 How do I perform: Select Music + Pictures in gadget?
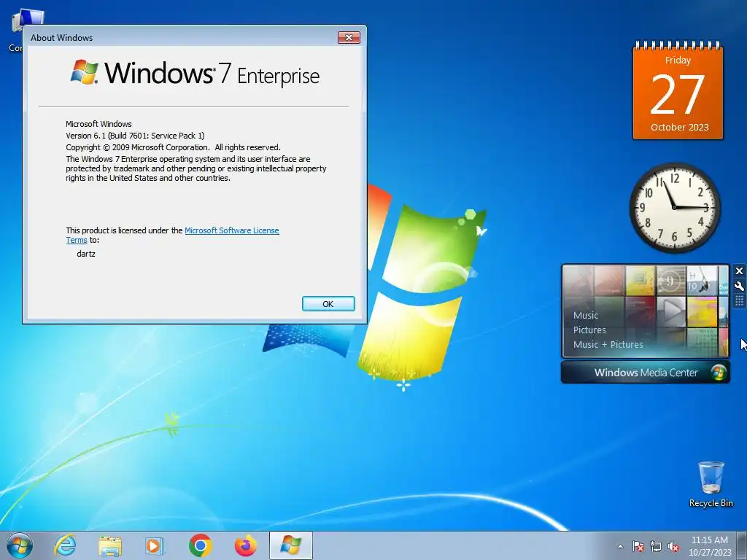coord(608,344)
